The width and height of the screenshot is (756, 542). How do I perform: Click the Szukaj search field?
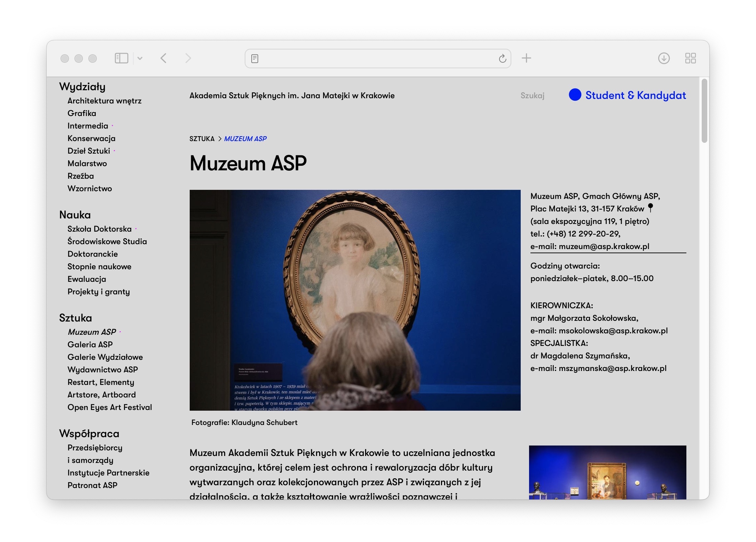pos(532,95)
